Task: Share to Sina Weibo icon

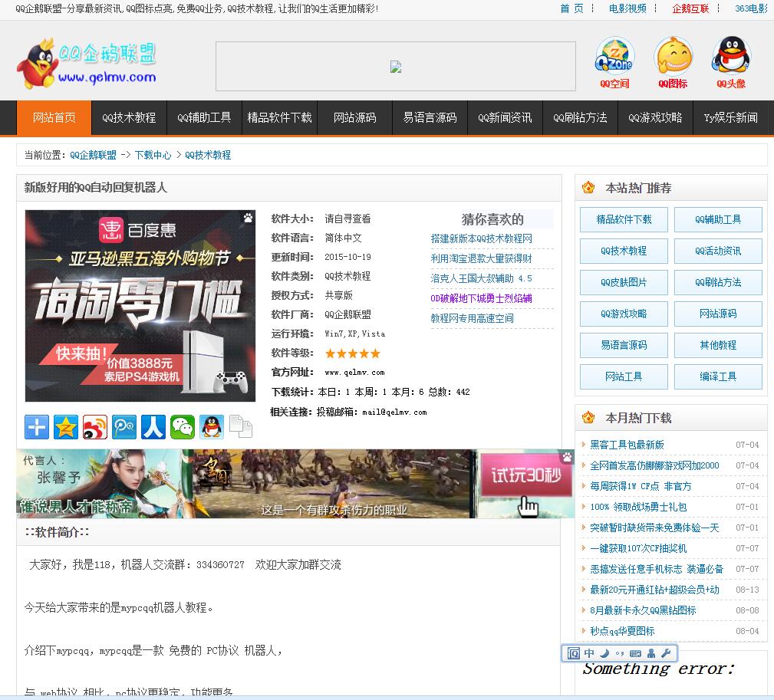Action: click(95, 427)
